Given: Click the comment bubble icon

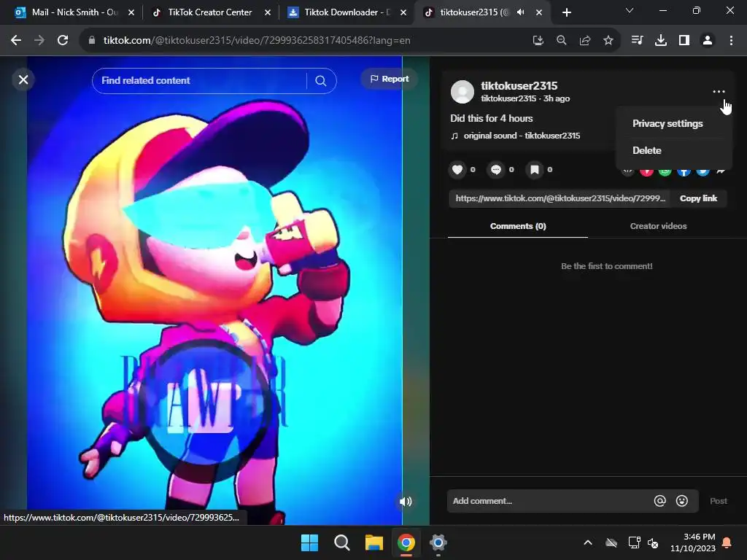Looking at the screenshot, I should click(x=496, y=169).
